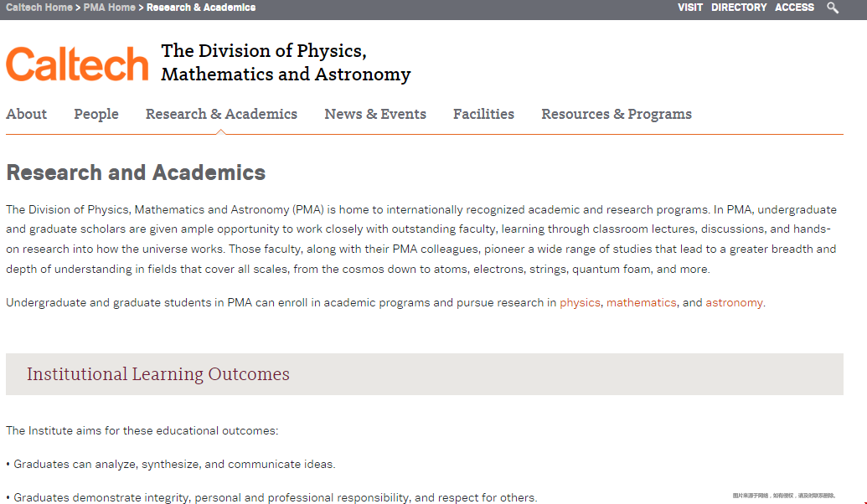Click The Division of Physics, Mathematics and Astronomy title
Screen dimensions: 867x504
tap(286, 63)
